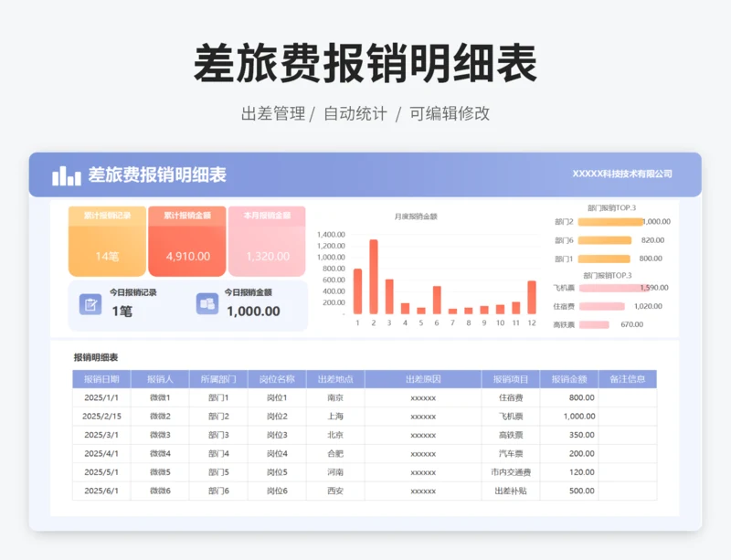The image size is (731, 560).
Task: Click the 微微4 cell
Action: [160, 454]
